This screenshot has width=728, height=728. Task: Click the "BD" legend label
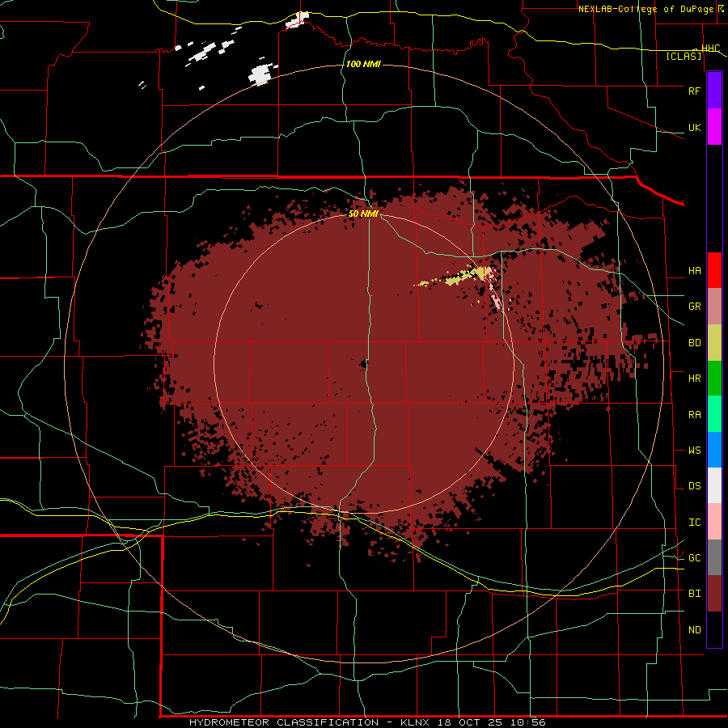coord(694,343)
